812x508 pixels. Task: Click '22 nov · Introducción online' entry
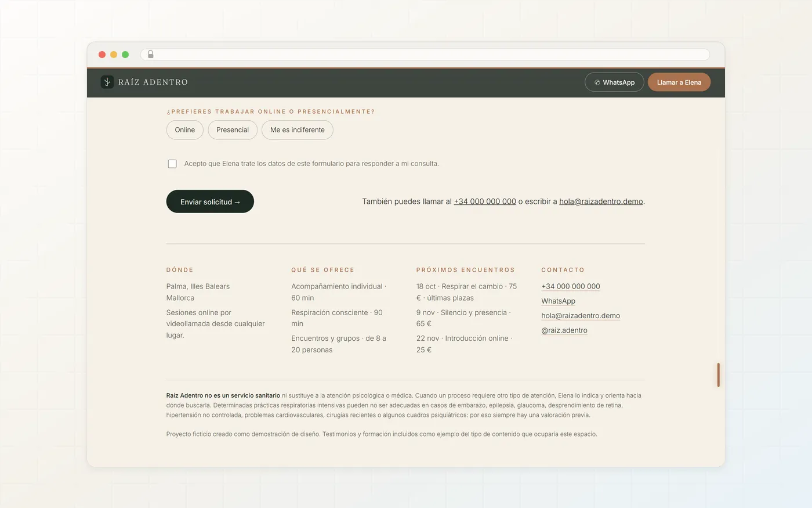[x=465, y=344]
